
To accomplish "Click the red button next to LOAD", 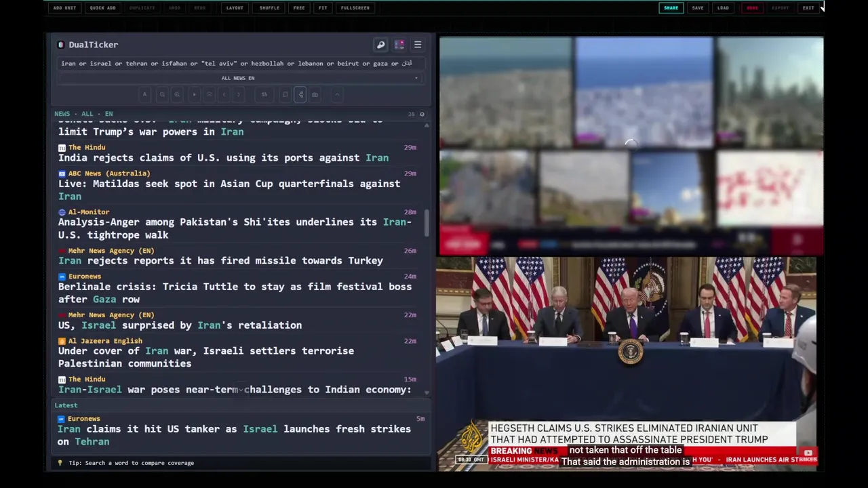I will 752,8.
